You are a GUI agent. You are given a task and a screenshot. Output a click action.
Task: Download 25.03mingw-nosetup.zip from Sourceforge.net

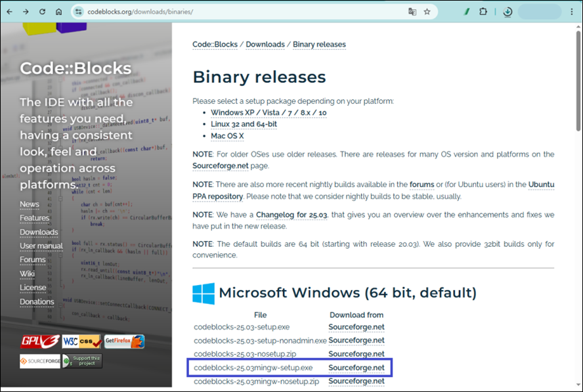click(x=356, y=381)
